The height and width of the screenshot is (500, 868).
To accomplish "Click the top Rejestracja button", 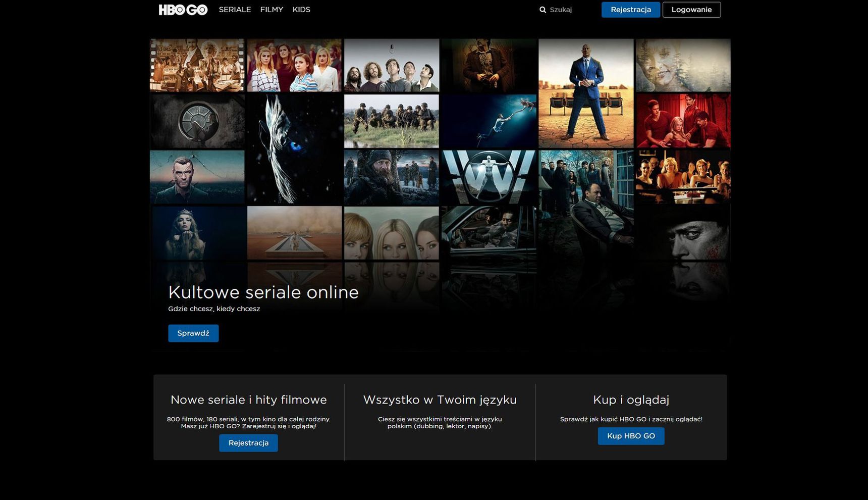I will (631, 10).
